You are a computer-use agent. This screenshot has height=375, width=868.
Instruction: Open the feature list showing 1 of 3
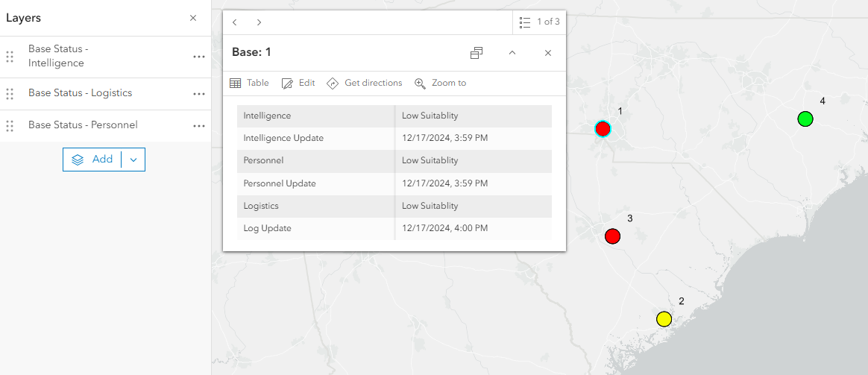[x=539, y=22]
